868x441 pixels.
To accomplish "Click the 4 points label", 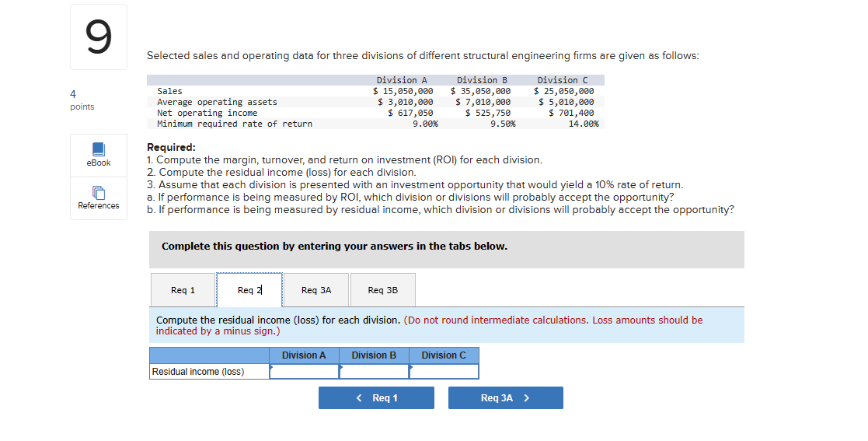I will tap(82, 100).
